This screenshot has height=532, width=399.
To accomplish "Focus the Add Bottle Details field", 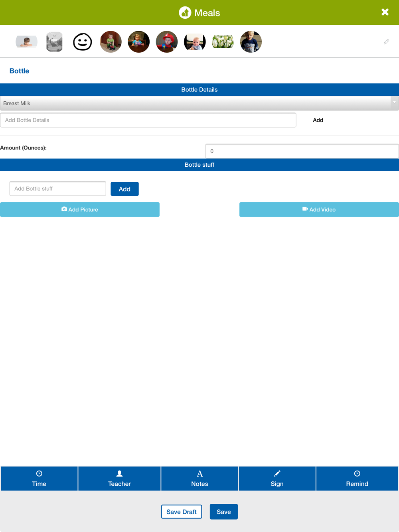I will (148, 120).
